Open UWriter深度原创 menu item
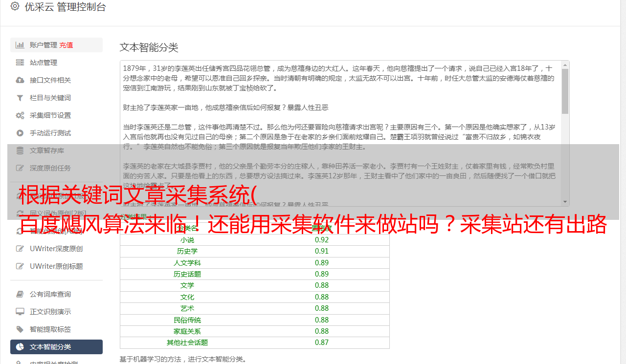 click(x=56, y=249)
